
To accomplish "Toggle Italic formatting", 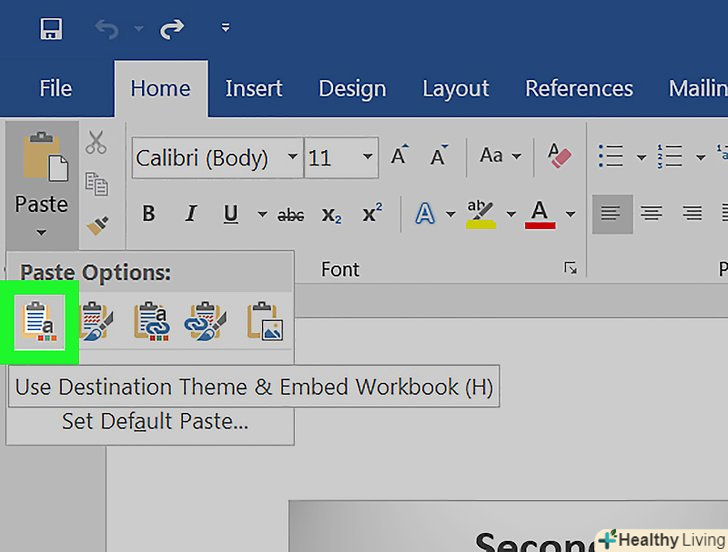I will point(190,214).
